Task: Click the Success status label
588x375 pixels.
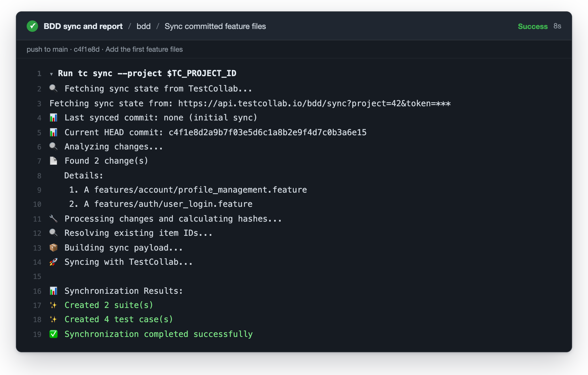Action: click(533, 26)
